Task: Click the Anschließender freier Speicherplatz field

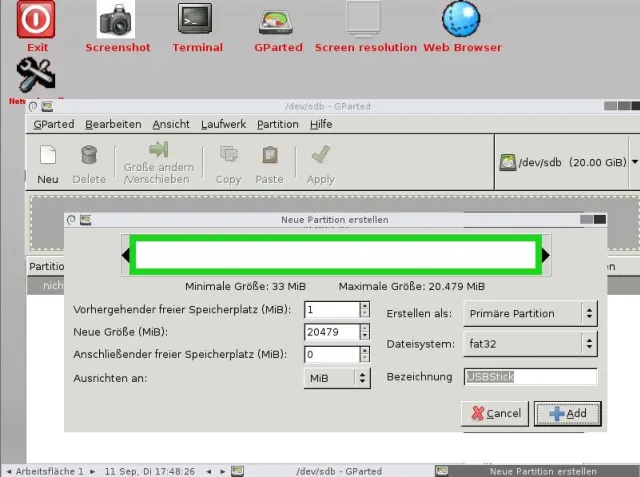Action: point(331,354)
